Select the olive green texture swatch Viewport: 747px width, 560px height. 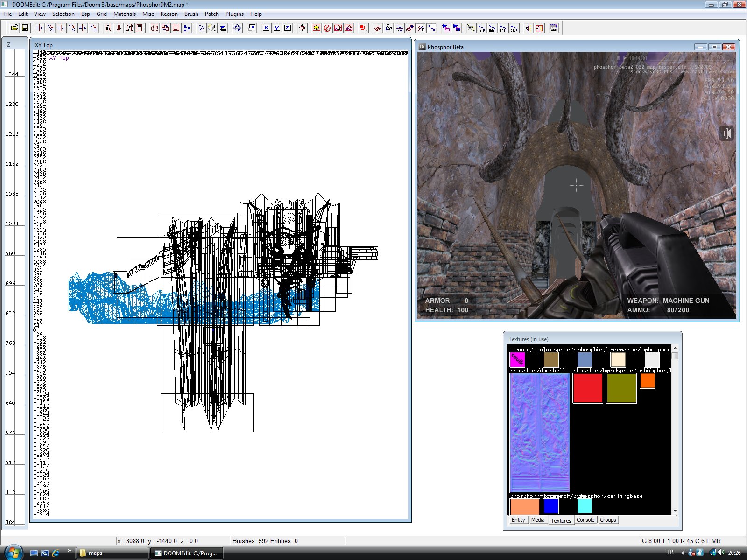621,388
